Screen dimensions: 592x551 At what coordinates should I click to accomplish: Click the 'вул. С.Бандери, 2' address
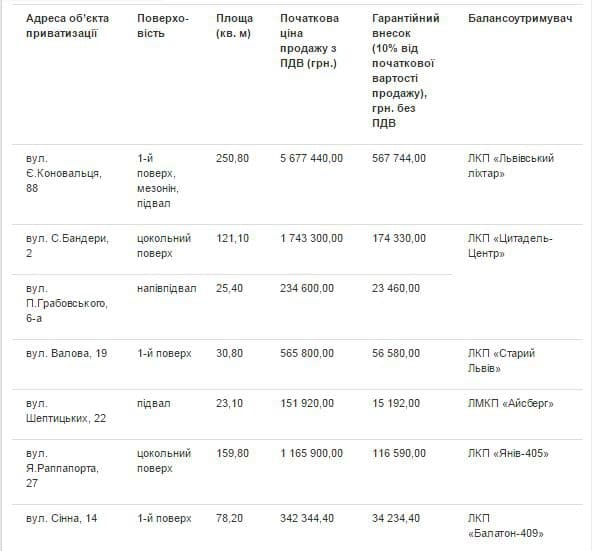pos(67,245)
